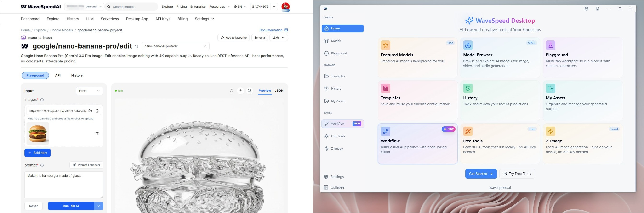Open file browser folder icon beside the URL
This screenshot has height=213, width=644.
pos(90,111)
